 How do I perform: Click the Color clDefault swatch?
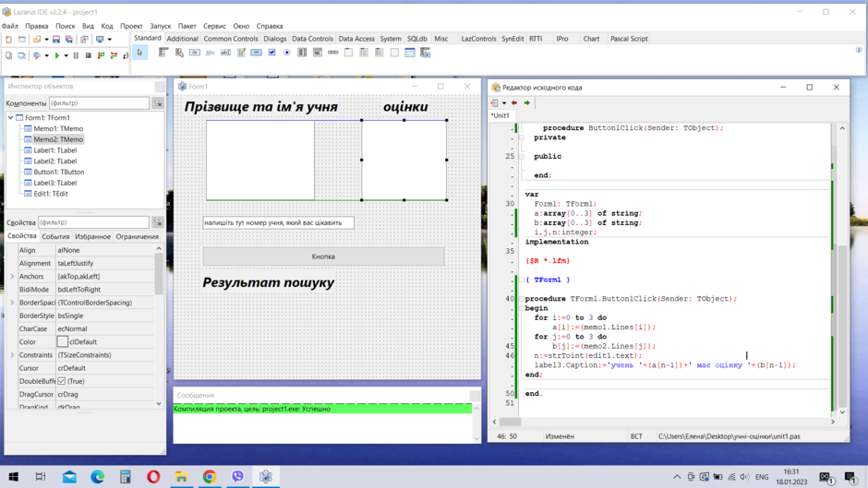63,342
